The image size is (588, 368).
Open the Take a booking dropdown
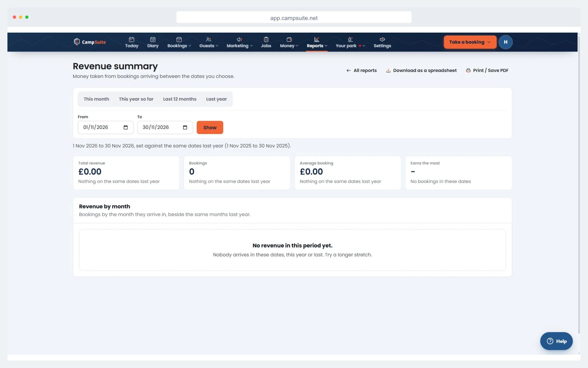pyautogui.click(x=470, y=42)
